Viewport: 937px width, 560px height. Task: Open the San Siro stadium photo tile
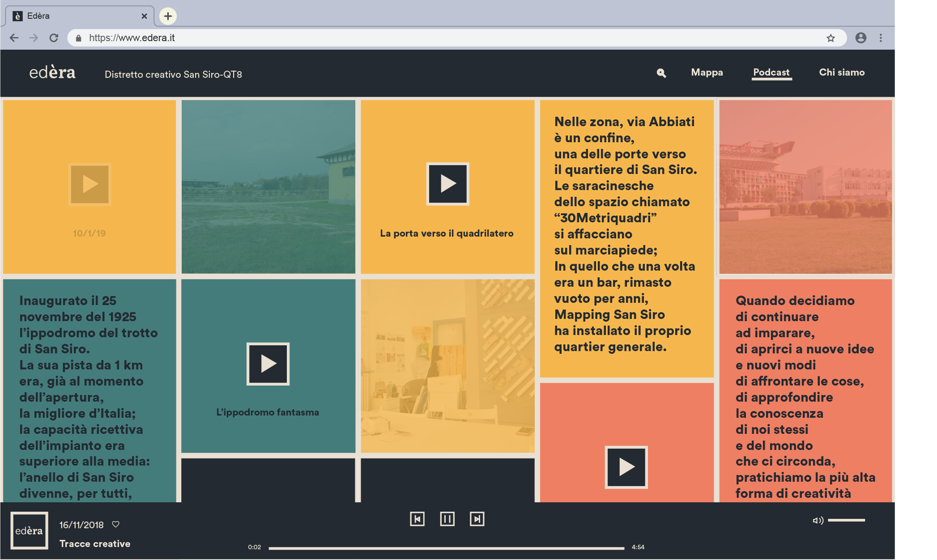805,187
